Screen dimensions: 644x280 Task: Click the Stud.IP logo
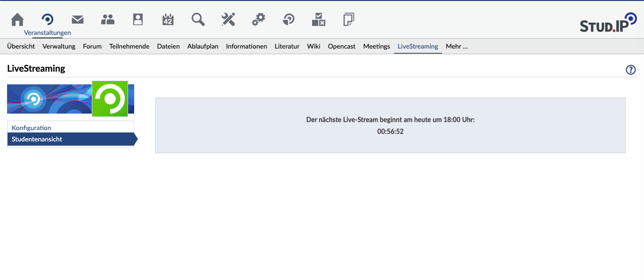coord(608,24)
